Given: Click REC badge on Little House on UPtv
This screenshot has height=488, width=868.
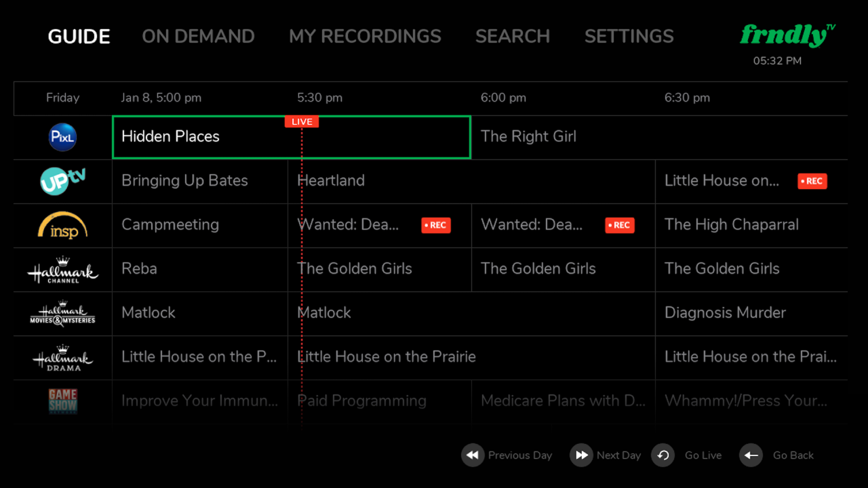Looking at the screenshot, I should pyautogui.click(x=812, y=181).
